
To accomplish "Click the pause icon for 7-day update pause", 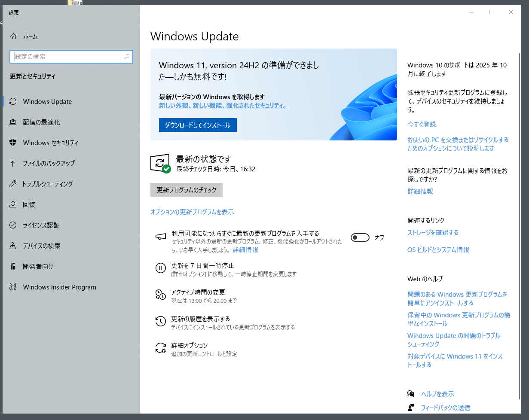I will pyautogui.click(x=160, y=268).
